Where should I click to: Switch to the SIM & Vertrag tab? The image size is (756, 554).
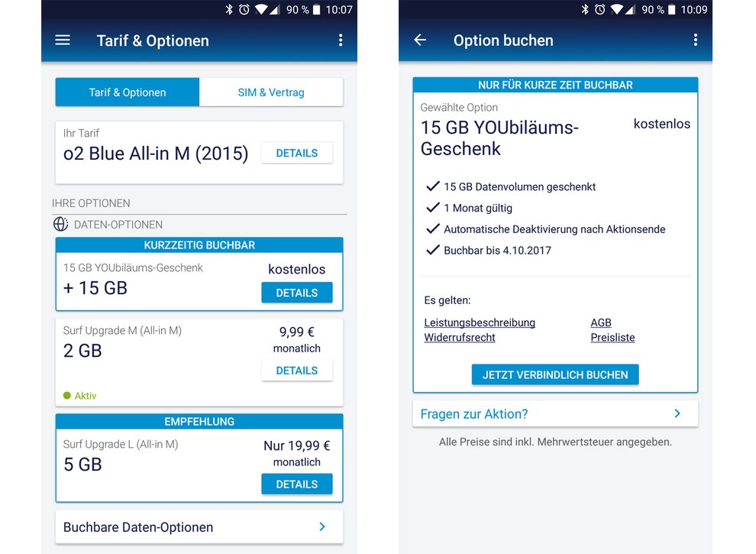[271, 92]
